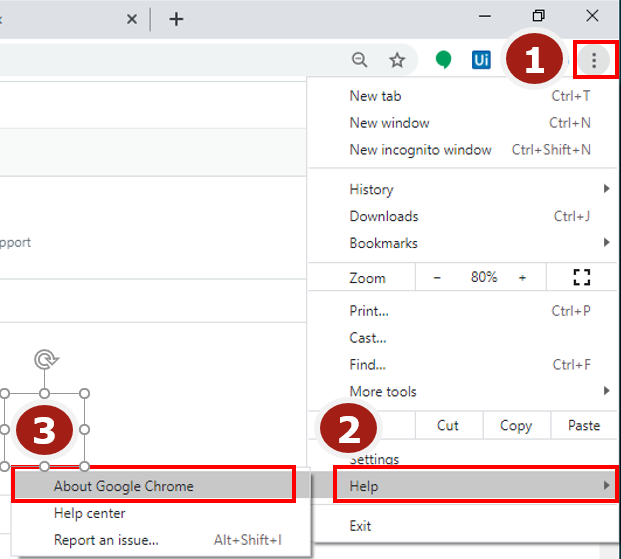The width and height of the screenshot is (621, 559).
Task: Decrease zoom with the minus button
Action: 437,278
